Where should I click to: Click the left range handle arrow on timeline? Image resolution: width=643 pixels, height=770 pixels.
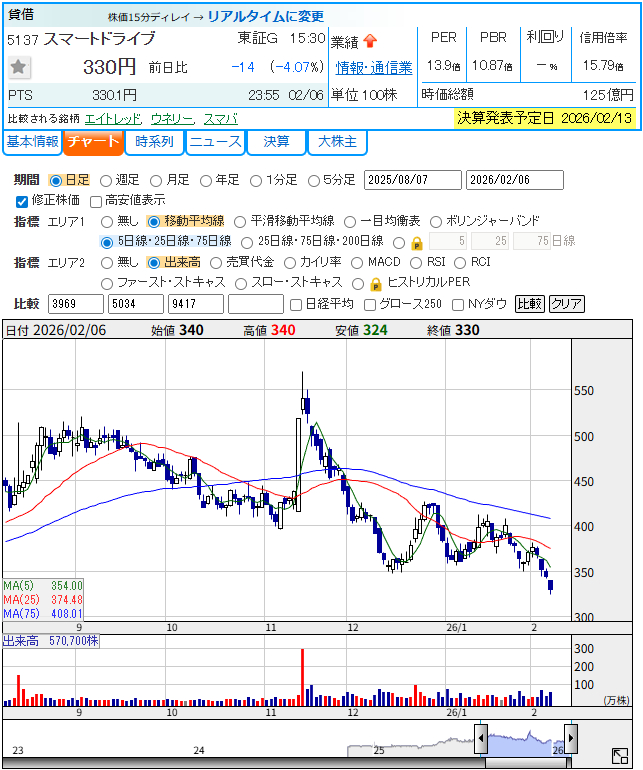tap(481, 739)
